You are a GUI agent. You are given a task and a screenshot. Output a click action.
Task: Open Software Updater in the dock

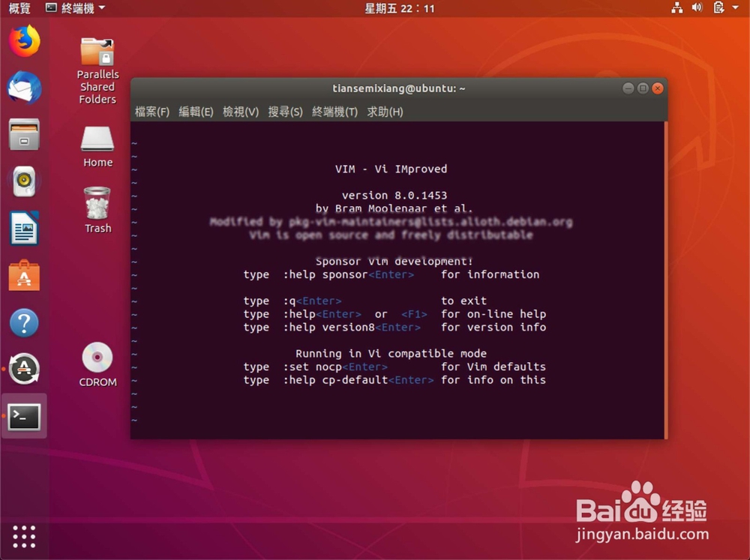tap(25, 369)
